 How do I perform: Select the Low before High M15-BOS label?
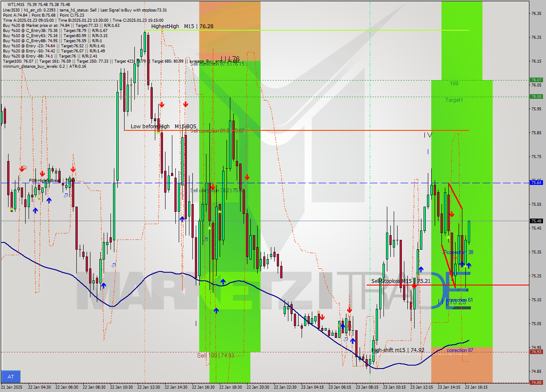(163, 127)
